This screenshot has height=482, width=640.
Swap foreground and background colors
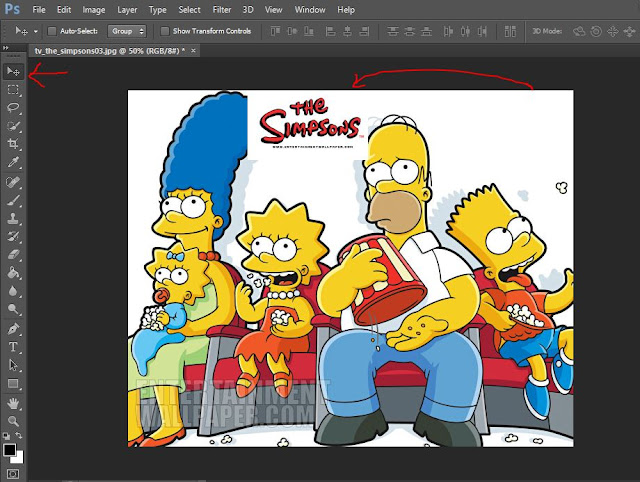click(x=19, y=435)
